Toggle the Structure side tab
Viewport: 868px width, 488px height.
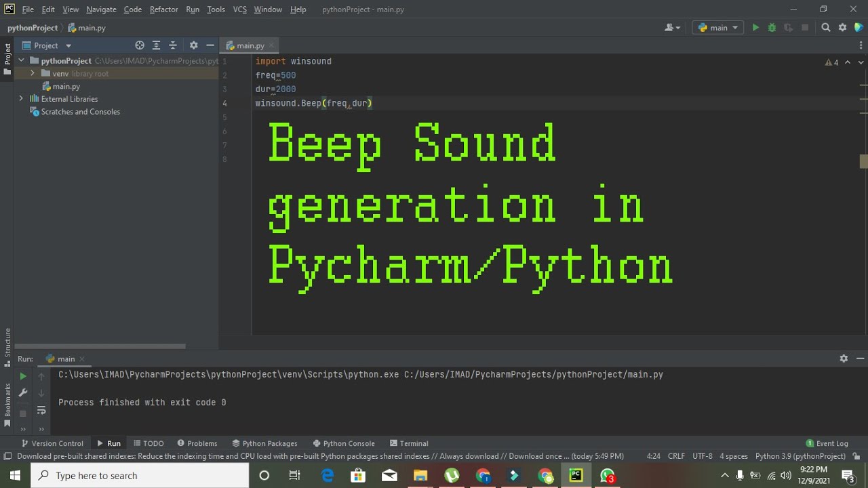(x=7, y=347)
